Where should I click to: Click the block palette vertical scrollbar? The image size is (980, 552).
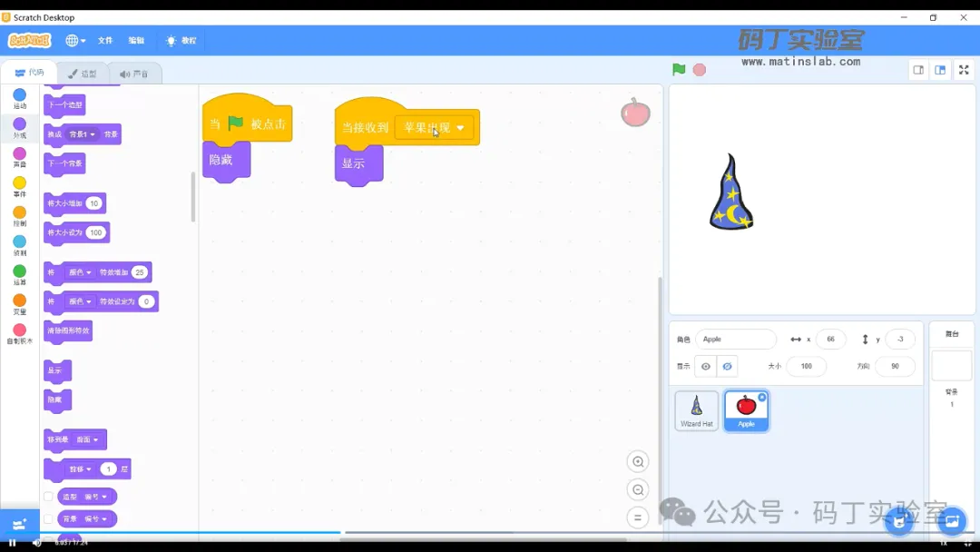tap(193, 197)
